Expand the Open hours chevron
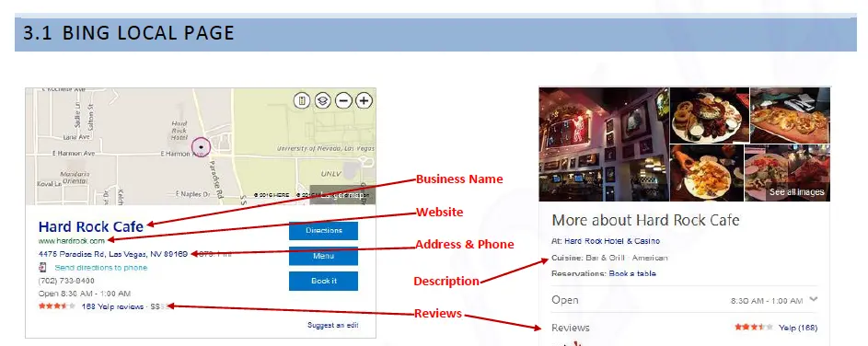Screen dimensions: 868x346 coord(813,299)
